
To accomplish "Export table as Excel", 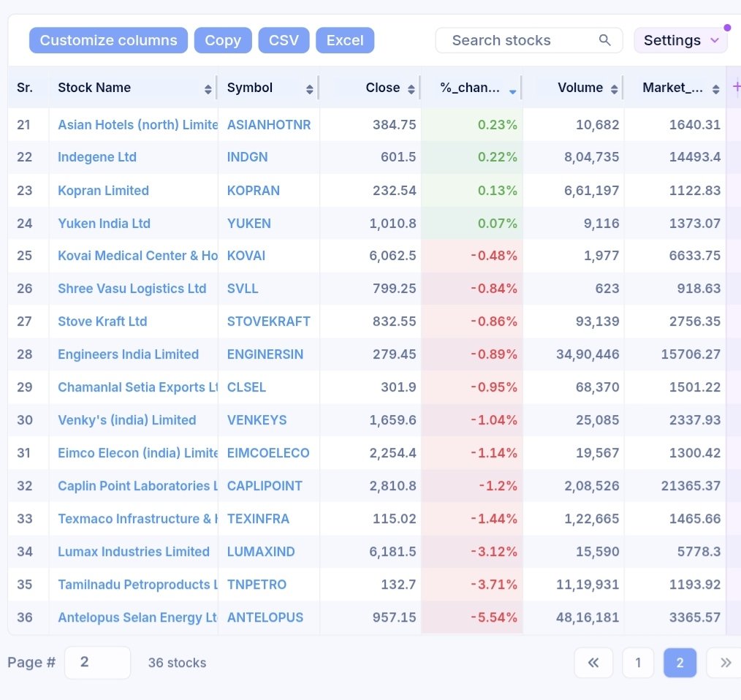I will pos(344,40).
